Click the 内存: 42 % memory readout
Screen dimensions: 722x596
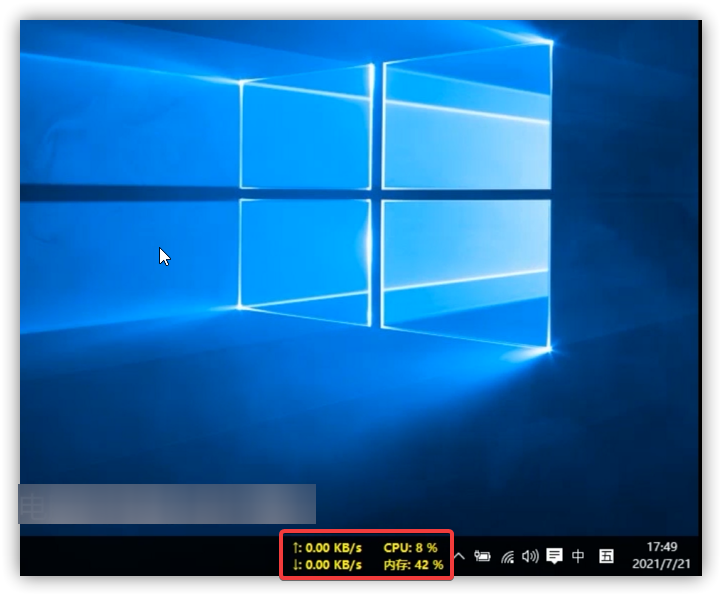[413, 565]
